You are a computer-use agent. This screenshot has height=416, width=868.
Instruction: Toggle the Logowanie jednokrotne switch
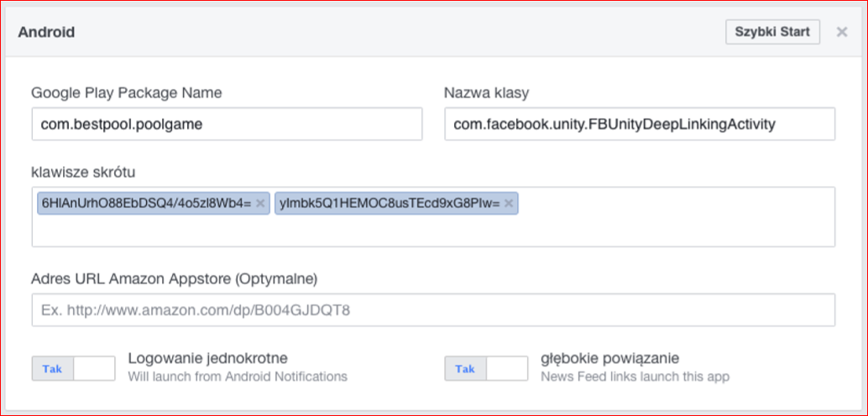(73, 368)
